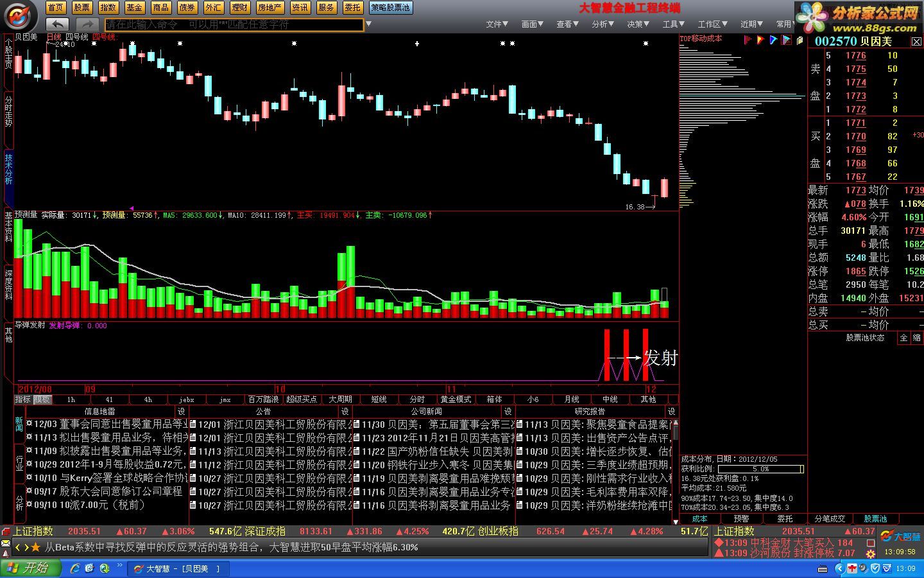Image resolution: width=924 pixels, height=578 pixels.
Task: Open the 委托 trading button
Action: (352, 8)
